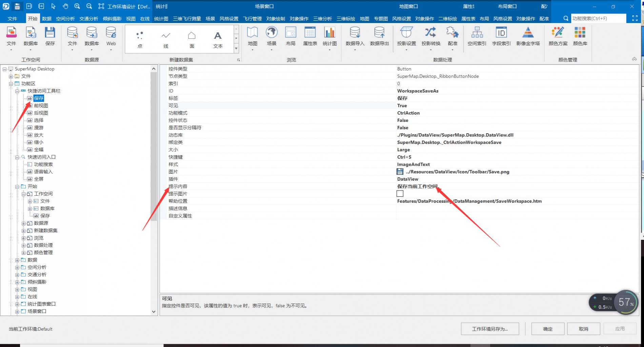Expand the 数据源 group node
The width and height of the screenshot is (644, 347).
click(x=23, y=223)
